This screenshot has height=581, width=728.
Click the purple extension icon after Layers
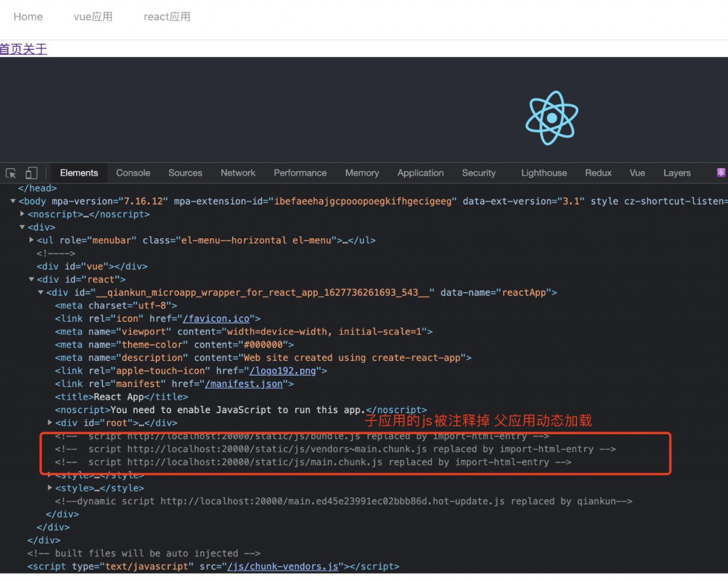pos(721,173)
